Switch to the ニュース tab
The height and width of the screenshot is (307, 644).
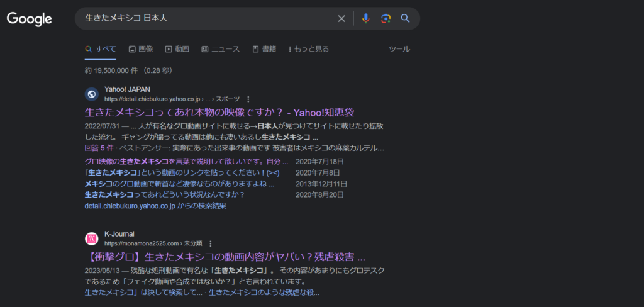pyautogui.click(x=221, y=49)
